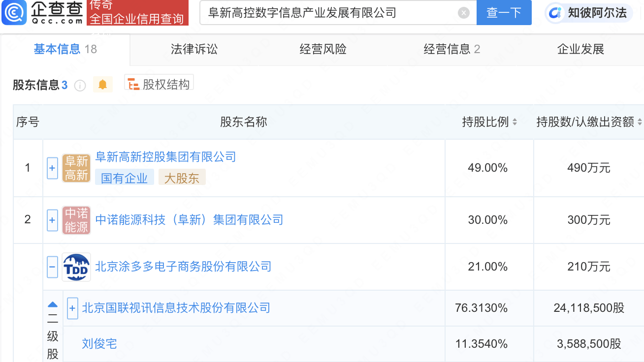Image resolution: width=644 pixels, height=362 pixels.
Task: Click the 查一下 search button
Action: pos(504,13)
